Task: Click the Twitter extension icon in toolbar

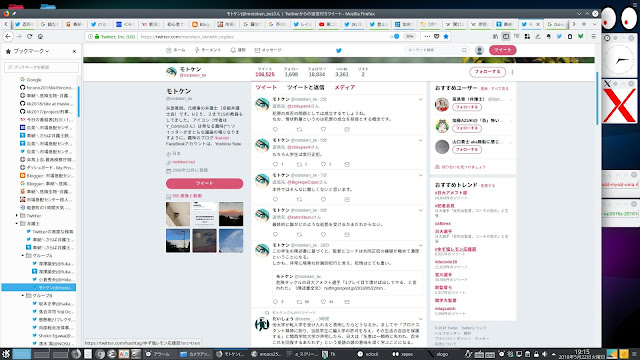Action: 559,36
